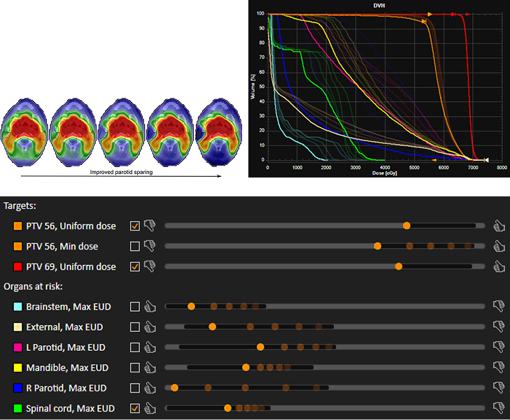Click thumbs-up icon left of Mandible Max EUD slider
Screen dimensions: 510x420
coord(150,368)
